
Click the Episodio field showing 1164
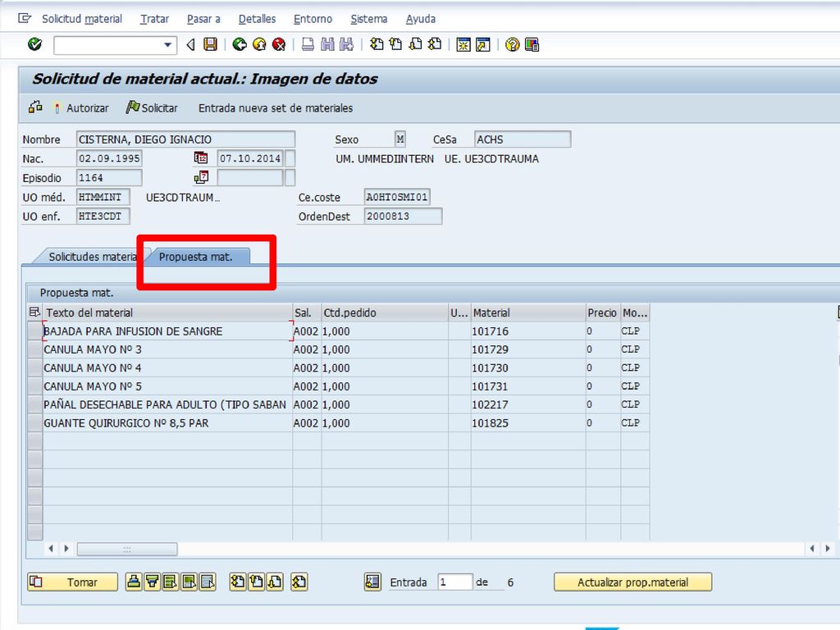[x=109, y=178]
